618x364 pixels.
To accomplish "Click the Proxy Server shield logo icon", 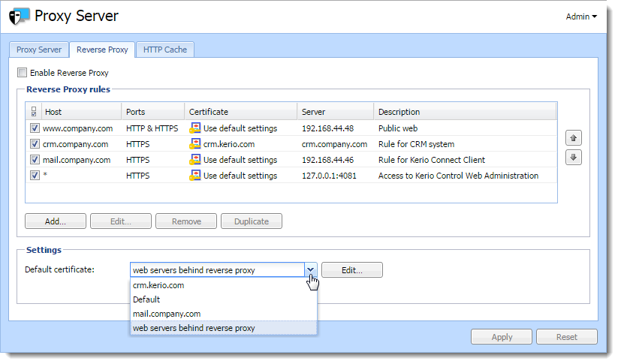I will pyautogui.click(x=20, y=17).
